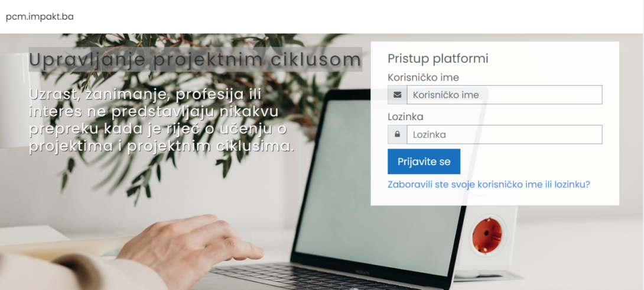Focus the Lozinka password field

[x=505, y=134]
